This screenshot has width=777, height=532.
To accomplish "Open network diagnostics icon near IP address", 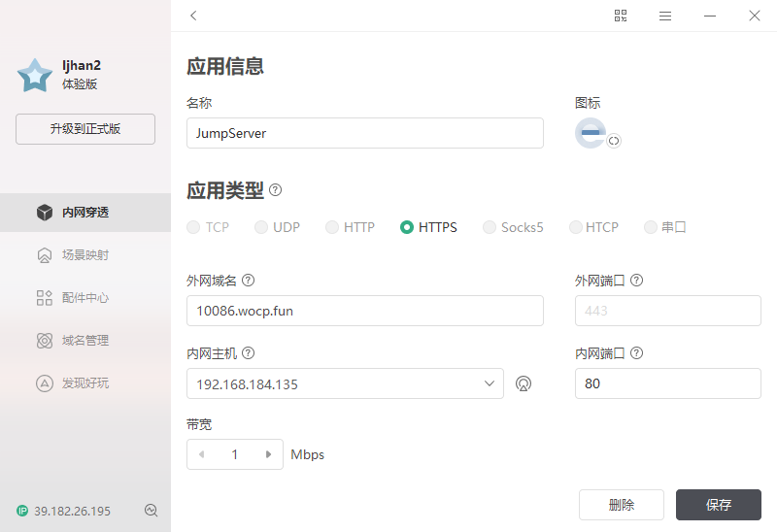I will (x=152, y=511).
